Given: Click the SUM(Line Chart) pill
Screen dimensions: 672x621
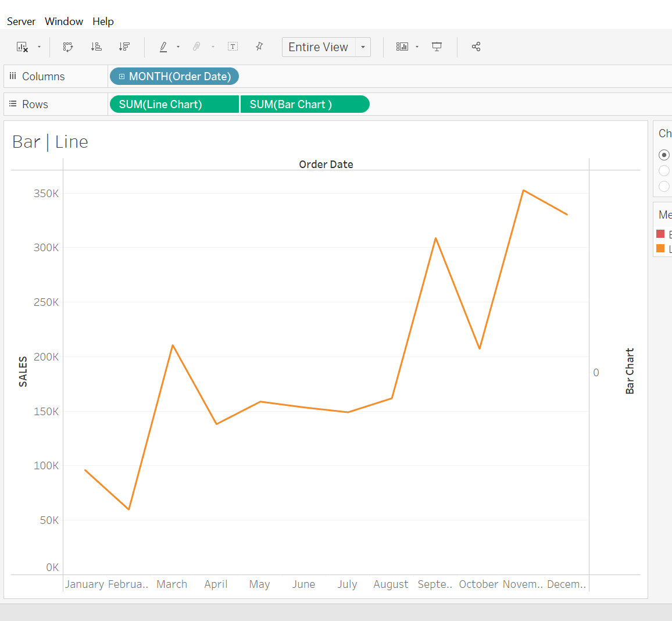Looking at the screenshot, I should [174, 104].
